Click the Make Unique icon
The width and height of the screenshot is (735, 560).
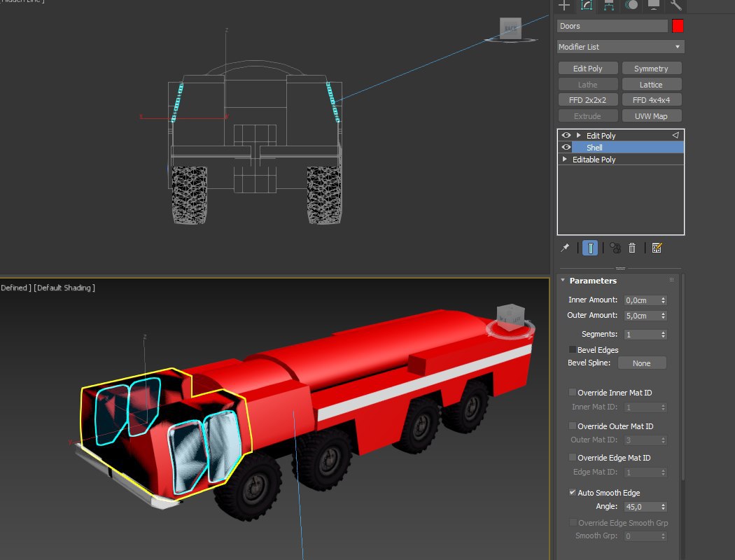tap(615, 248)
